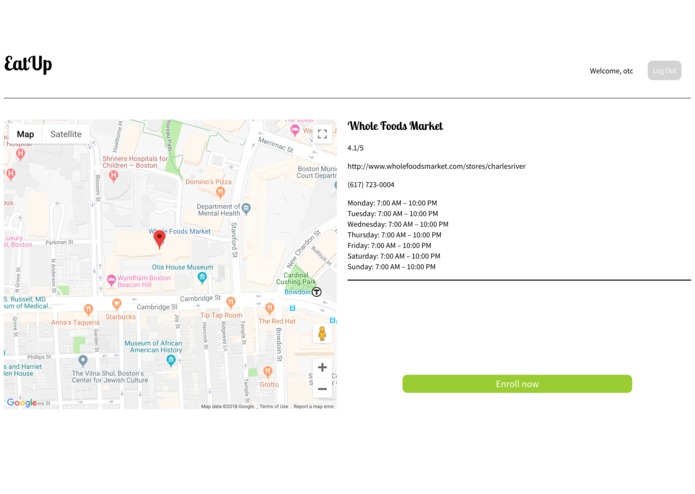The width and height of the screenshot is (695, 494).
Task: Click the 4.1/5 rating text
Action: tap(355, 148)
